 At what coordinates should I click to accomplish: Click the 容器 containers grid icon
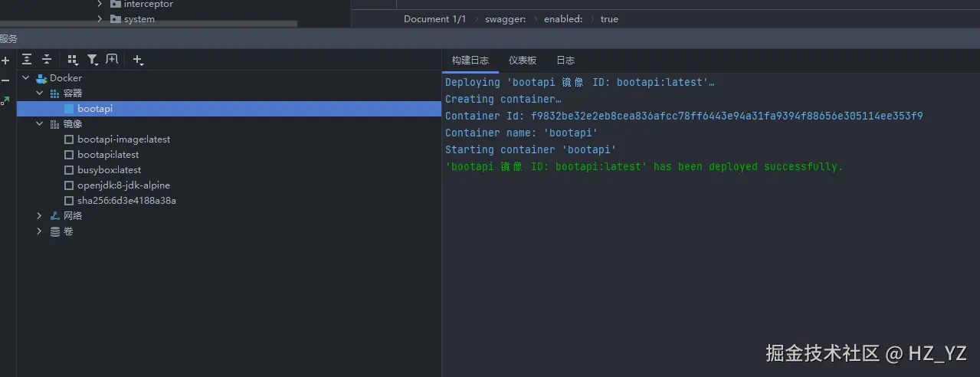54,93
